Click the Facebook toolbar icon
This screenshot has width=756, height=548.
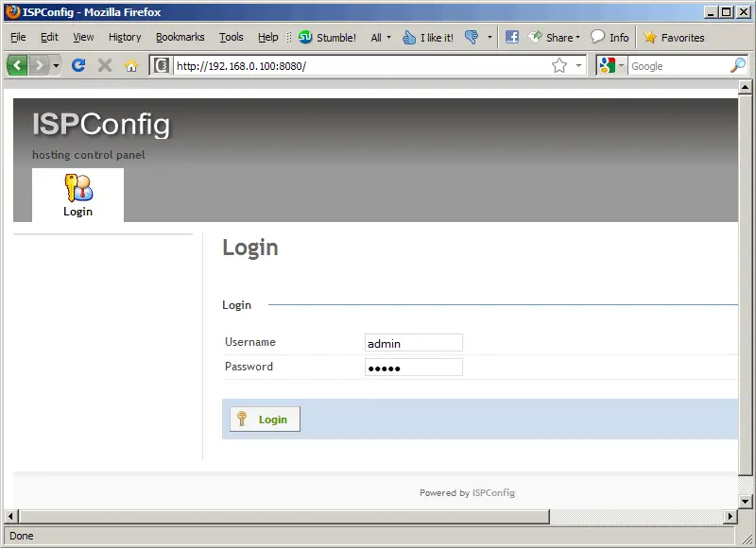[512, 37]
